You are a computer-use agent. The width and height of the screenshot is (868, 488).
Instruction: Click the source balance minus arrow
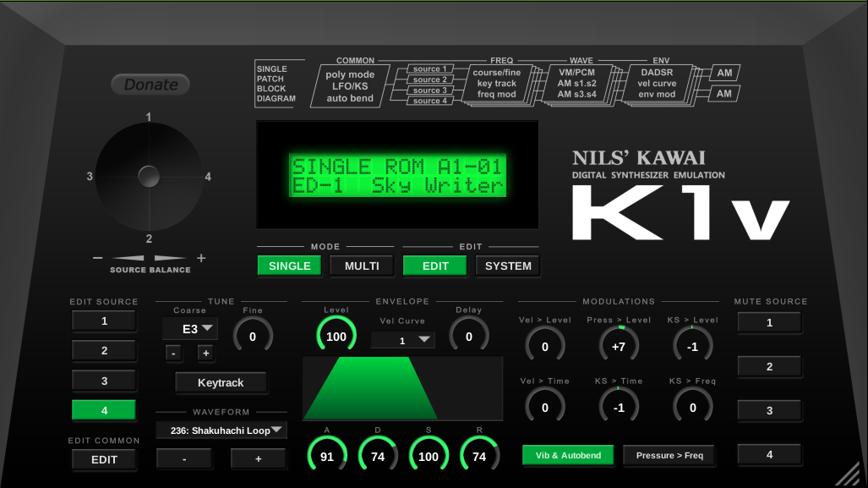(x=98, y=258)
